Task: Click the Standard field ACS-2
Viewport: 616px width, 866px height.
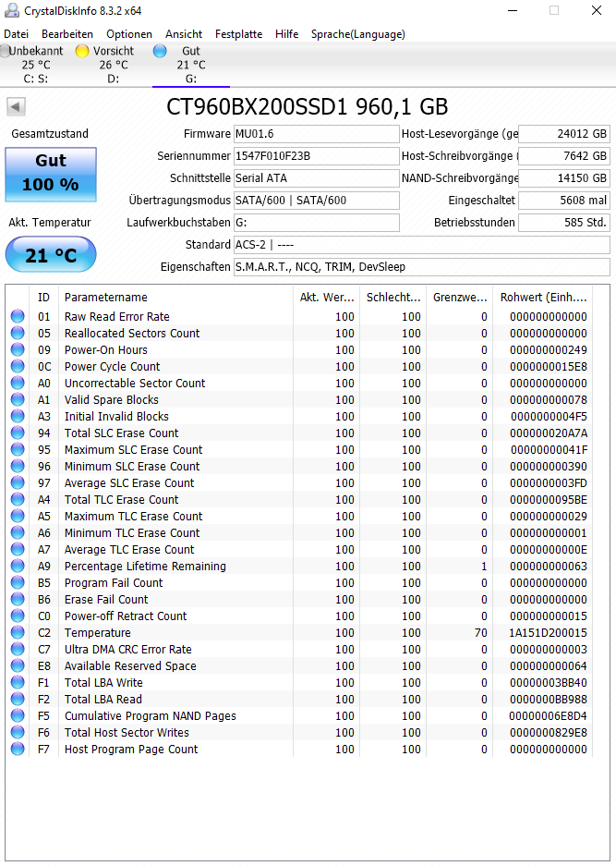Action: click(422, 244)
